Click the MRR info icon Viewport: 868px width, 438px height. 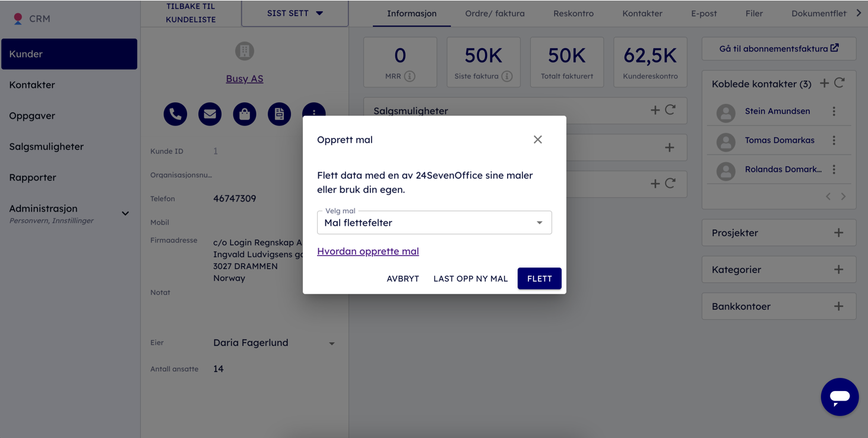410,76
